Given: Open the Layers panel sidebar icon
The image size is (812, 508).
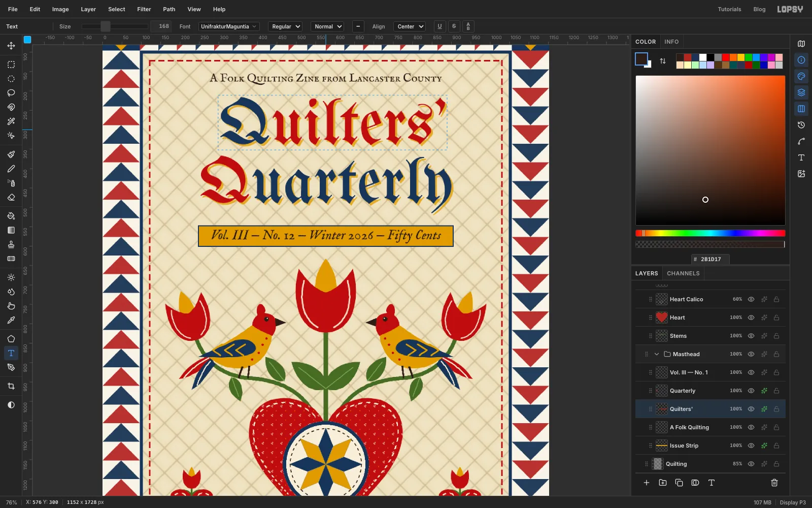Looking at the screenshot, I should (801, 92).
